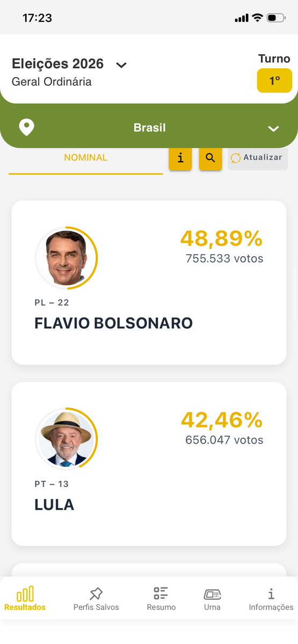Screen dimensions: 298x644
Task: Expand the Brasil location chevron
Action: point(274,128)
